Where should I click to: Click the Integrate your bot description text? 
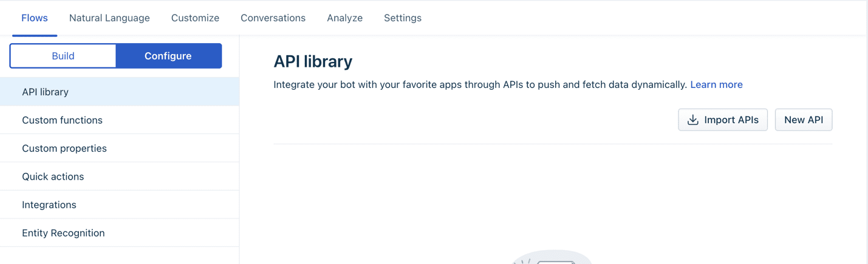[x=480, y=85]
